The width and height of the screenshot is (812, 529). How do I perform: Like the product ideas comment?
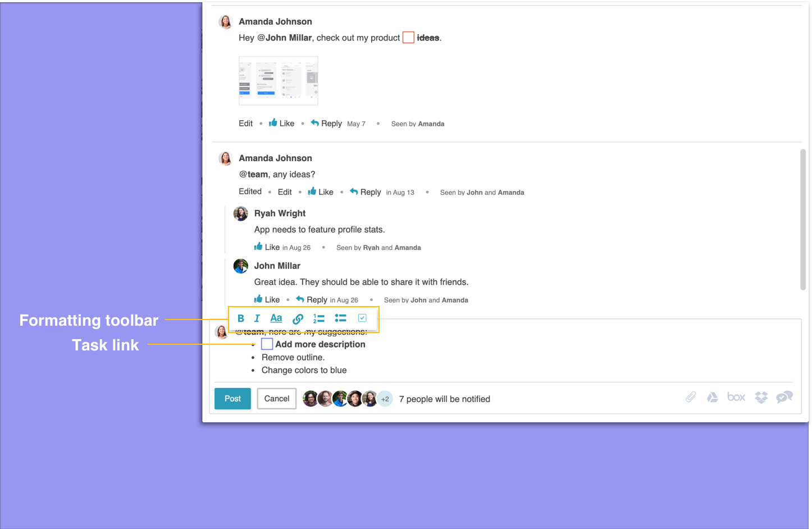pos(281,123)
